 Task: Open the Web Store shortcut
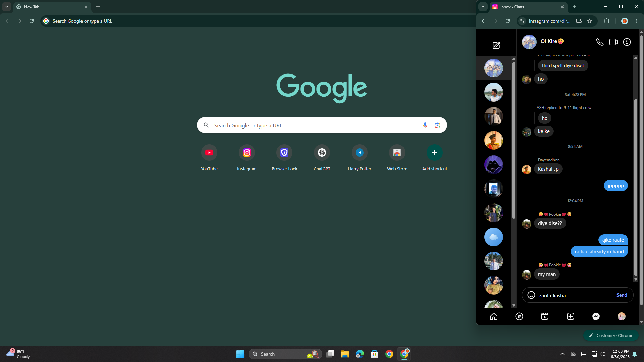coord(397,158)
